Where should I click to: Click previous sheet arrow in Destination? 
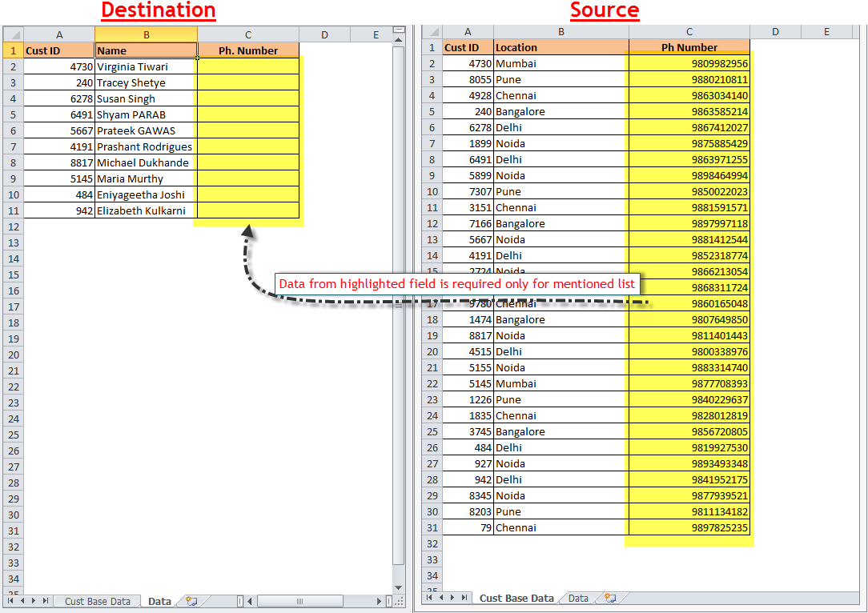point(22,601)
